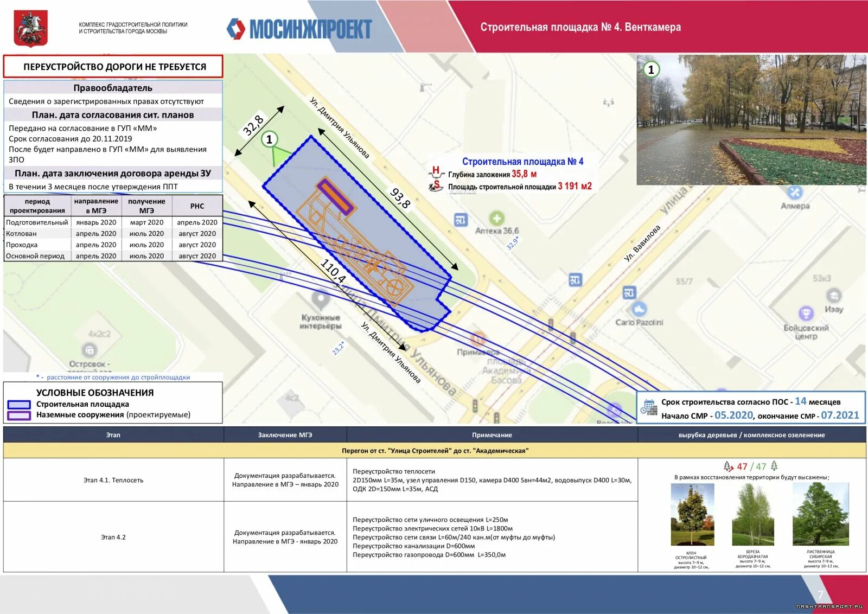Click the blue Строительная площадка legend swatch
This screenshot has height=614, width=868.
point(18,405)
